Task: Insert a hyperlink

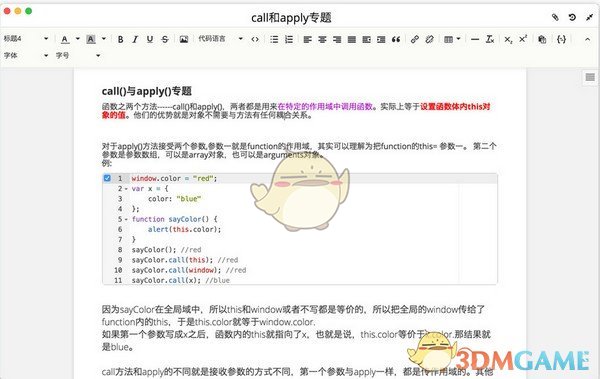Action: (x=414, y=39)
